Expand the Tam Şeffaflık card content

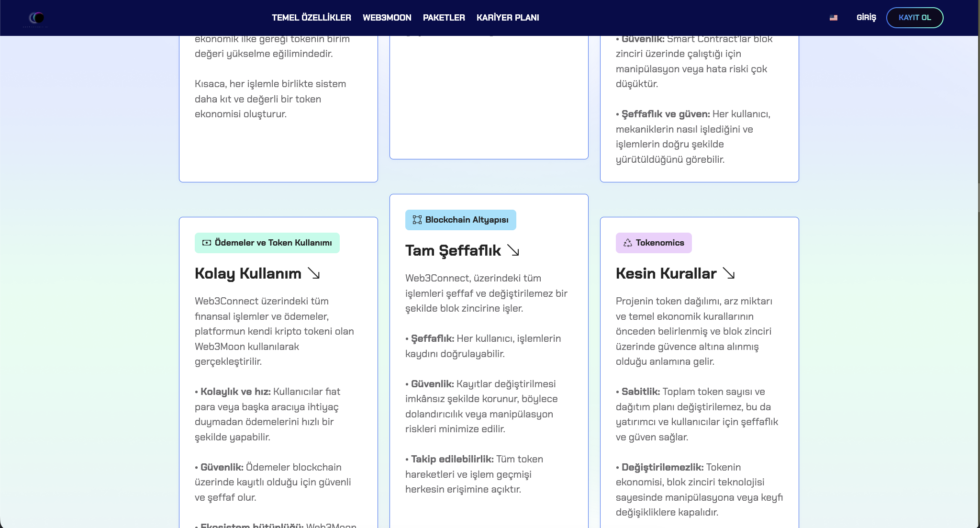(x=453, y=251)
